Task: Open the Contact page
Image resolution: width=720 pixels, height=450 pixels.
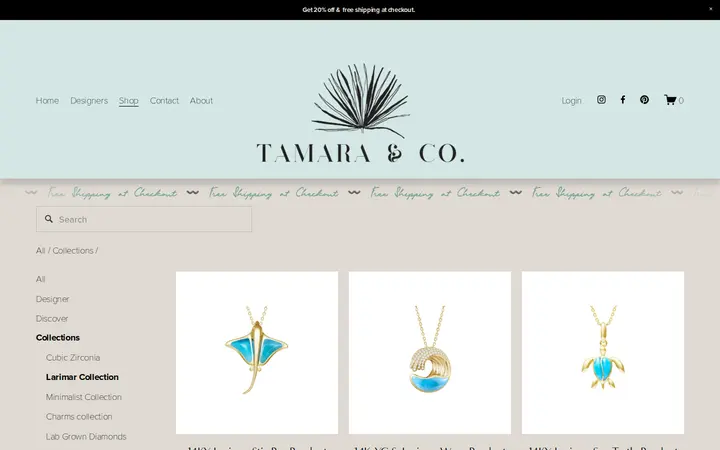Action: point(164,101)
